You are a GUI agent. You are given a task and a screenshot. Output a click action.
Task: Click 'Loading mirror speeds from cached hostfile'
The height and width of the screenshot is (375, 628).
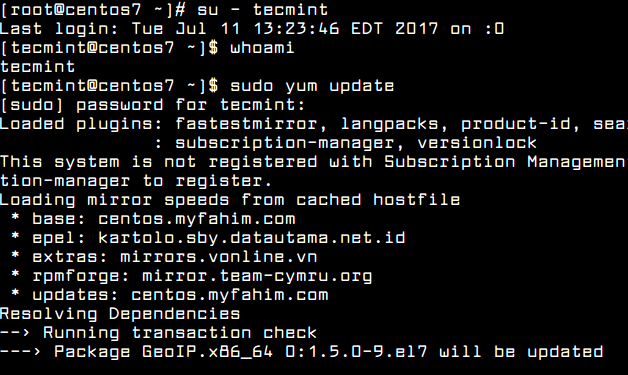(230, 200)
